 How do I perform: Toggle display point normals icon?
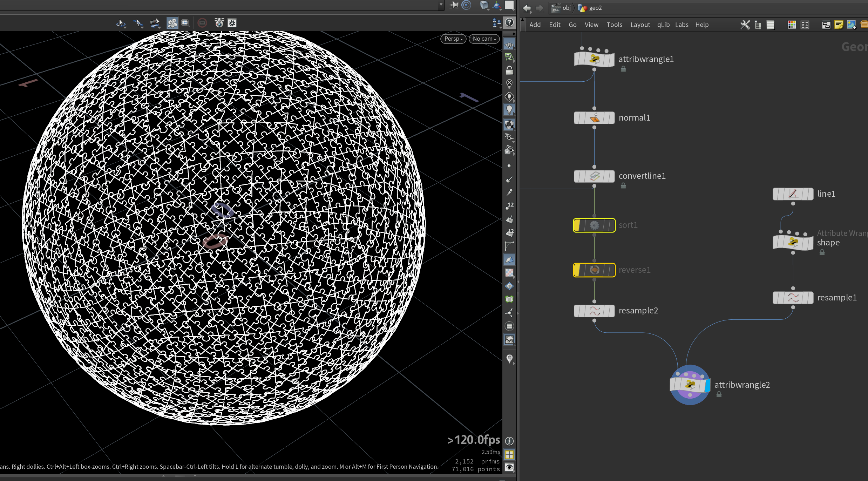(x=509, y=179)
